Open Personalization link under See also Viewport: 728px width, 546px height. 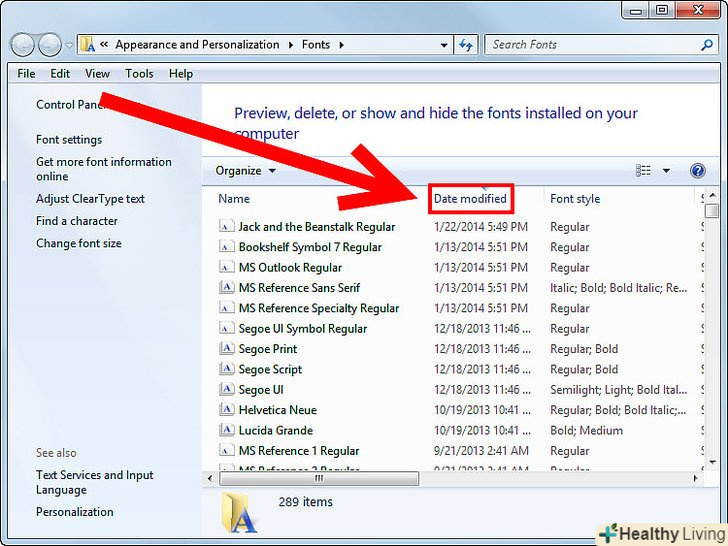click(x=74, y=512)
